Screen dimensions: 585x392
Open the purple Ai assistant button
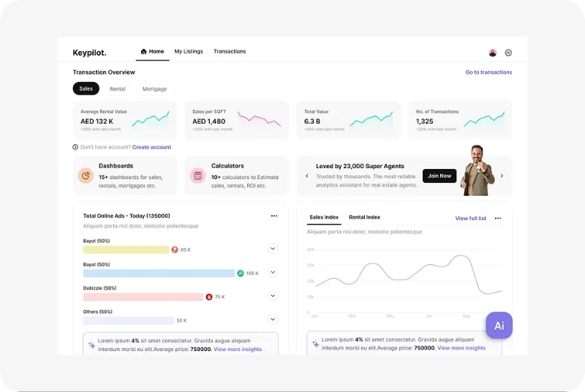pos(499,325)
